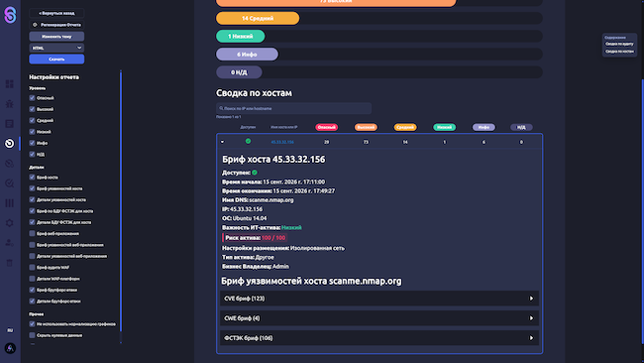Click the 0 Н/Д gray bar
Viewport: 644px width, 363px height.
239,72
